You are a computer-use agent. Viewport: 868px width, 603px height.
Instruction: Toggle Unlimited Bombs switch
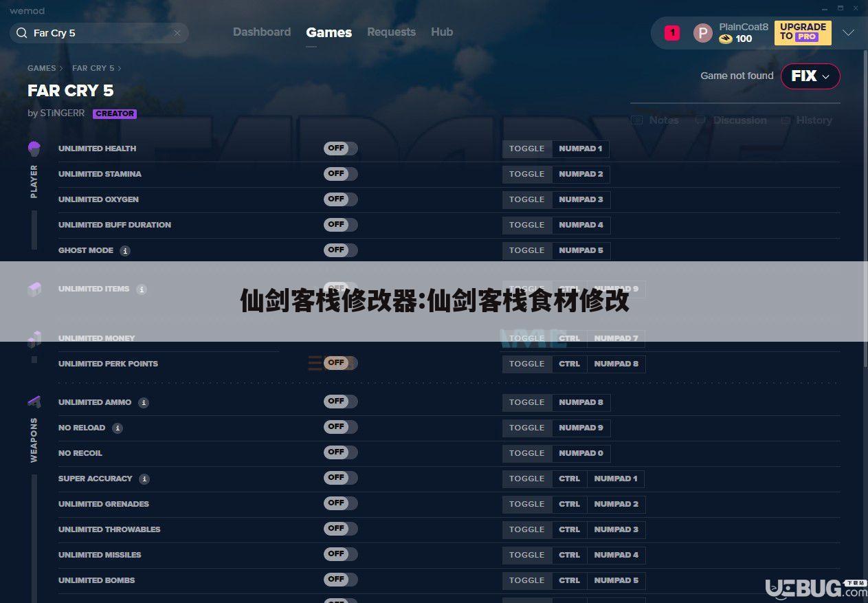pyautogui.click(x=341, y=580)
